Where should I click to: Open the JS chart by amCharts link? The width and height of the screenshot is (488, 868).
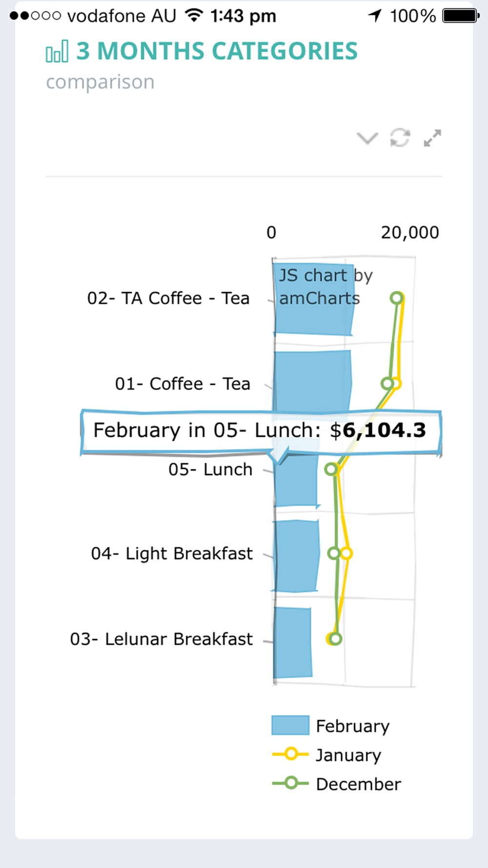pyautogui.click(x=325, y=287)
